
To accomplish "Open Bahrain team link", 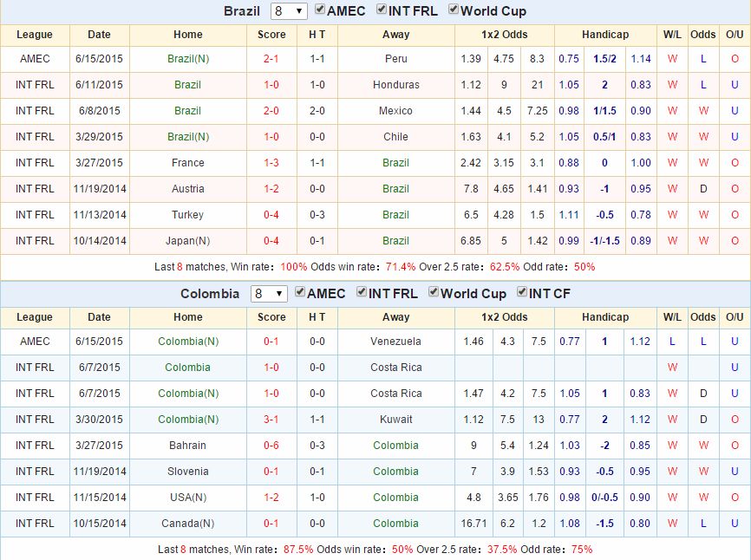I will click(187, 445).
